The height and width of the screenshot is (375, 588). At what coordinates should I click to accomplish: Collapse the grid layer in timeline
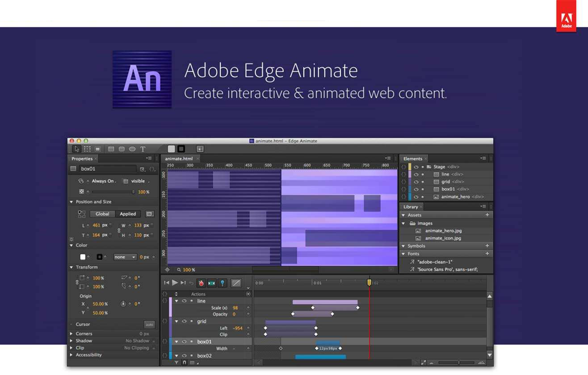pos(176,321)
